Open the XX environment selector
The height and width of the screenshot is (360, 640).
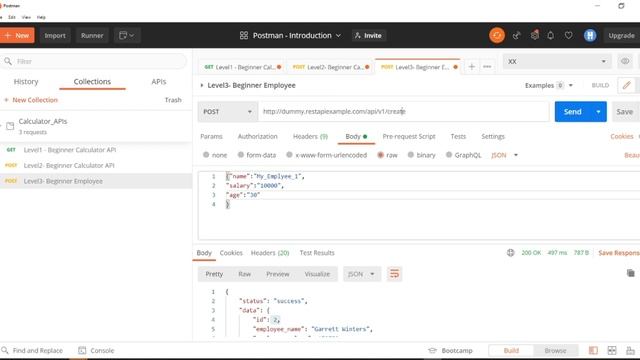coord(557,61)
